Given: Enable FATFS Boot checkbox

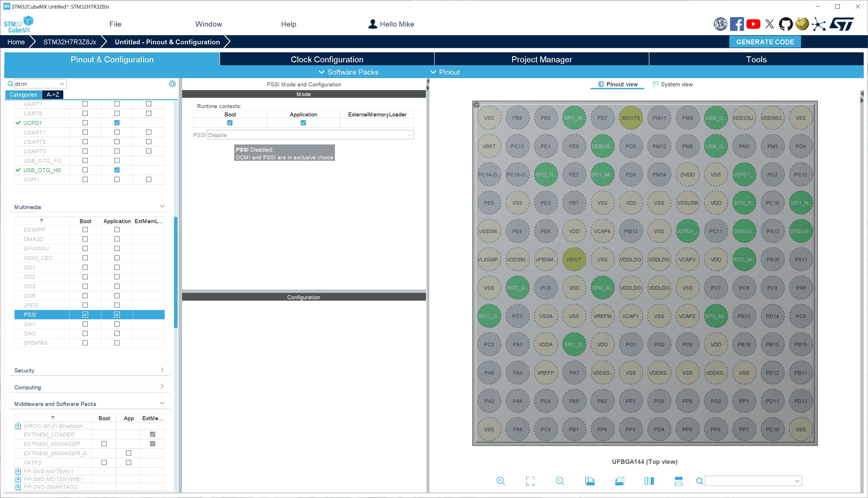Looking at the screenshot, I should point(104,463).
